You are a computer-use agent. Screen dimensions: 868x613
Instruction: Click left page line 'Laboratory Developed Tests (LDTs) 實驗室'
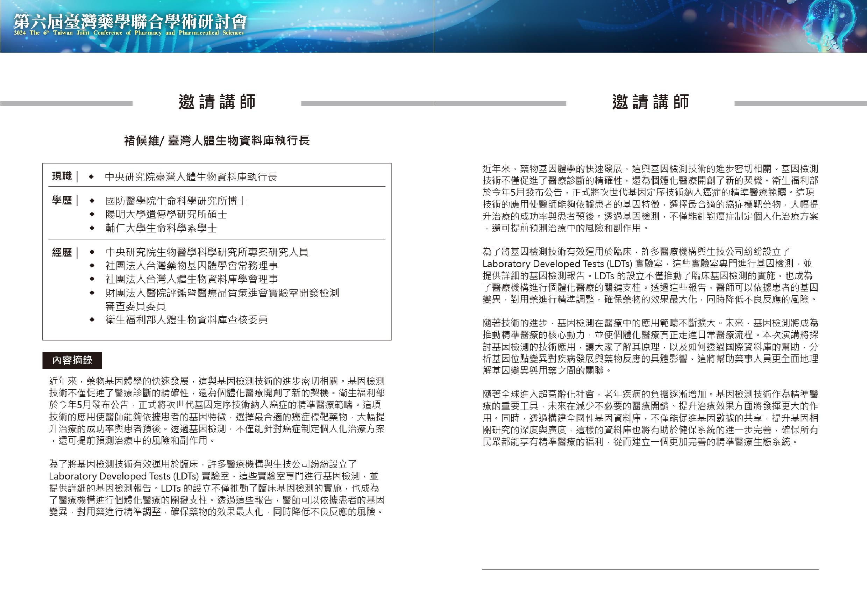point(139,476)
